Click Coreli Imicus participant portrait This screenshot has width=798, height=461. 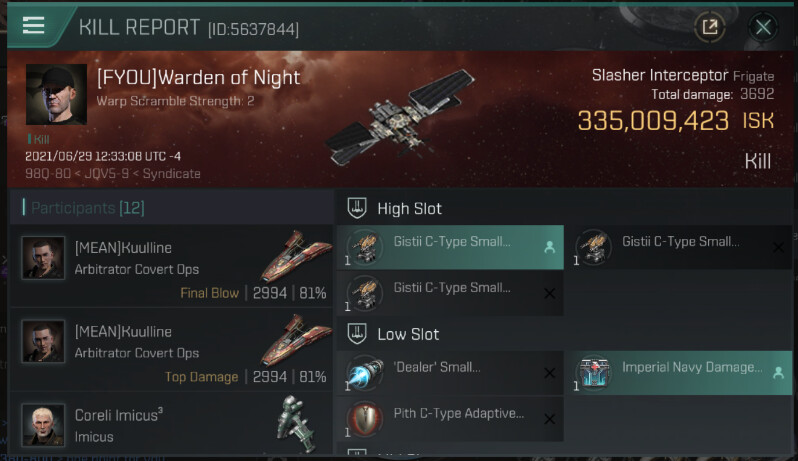tap(43, 424)
